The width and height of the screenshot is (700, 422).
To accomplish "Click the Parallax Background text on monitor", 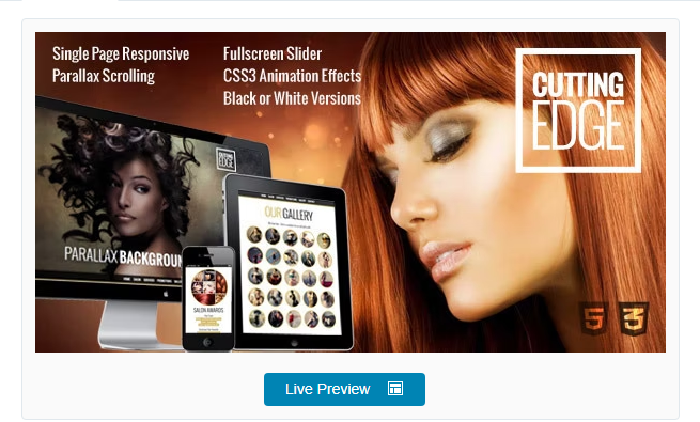I will [124, 256].
